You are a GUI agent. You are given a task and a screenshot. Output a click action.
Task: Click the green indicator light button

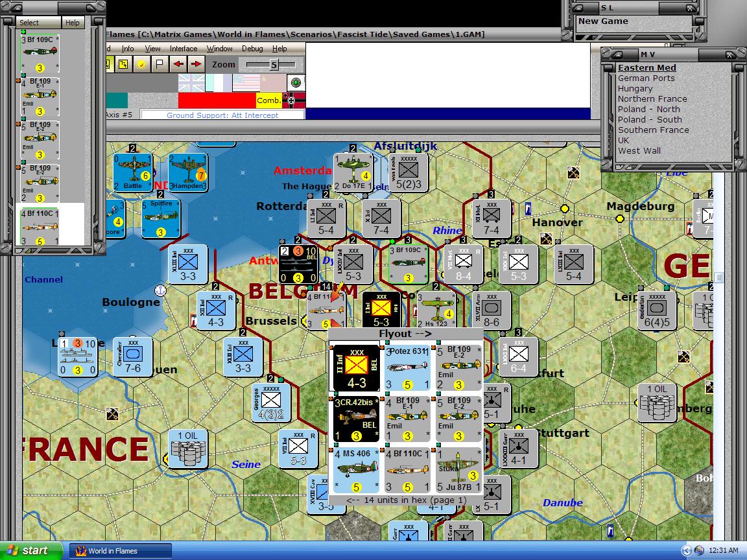296,83
